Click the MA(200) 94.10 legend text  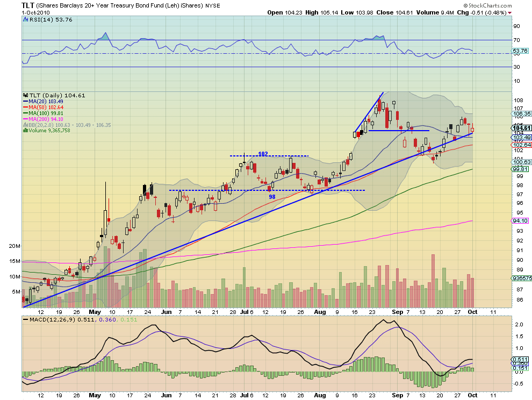[x=46, y=119]
